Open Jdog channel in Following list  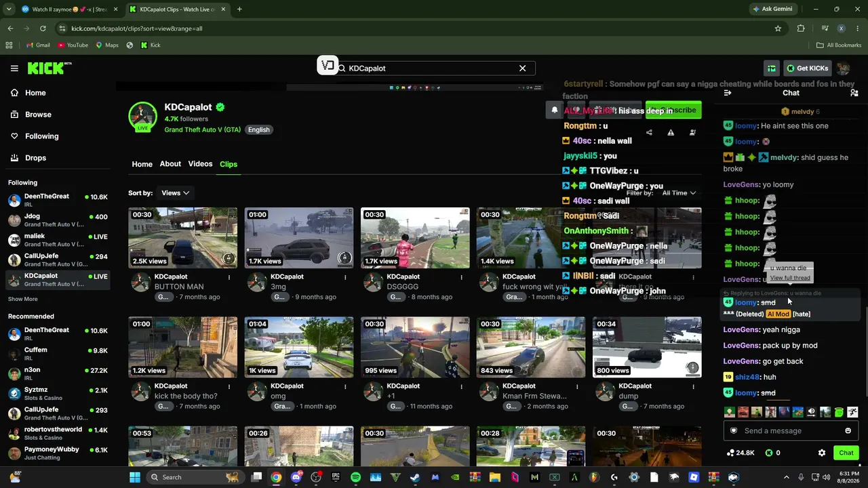[58, 220]
